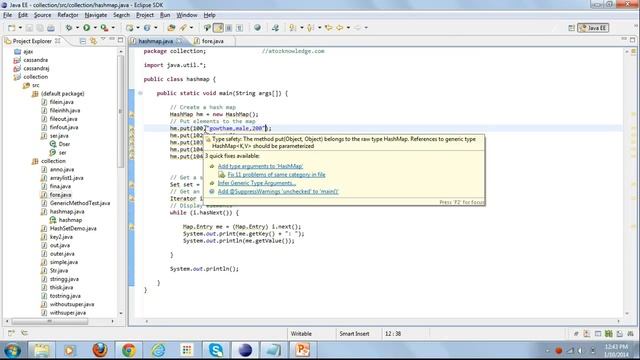Viewport: 640px width, 360px height.
Task: Toggle Mark Occurrences highlighter icon
Action: (x=218, y=28)
